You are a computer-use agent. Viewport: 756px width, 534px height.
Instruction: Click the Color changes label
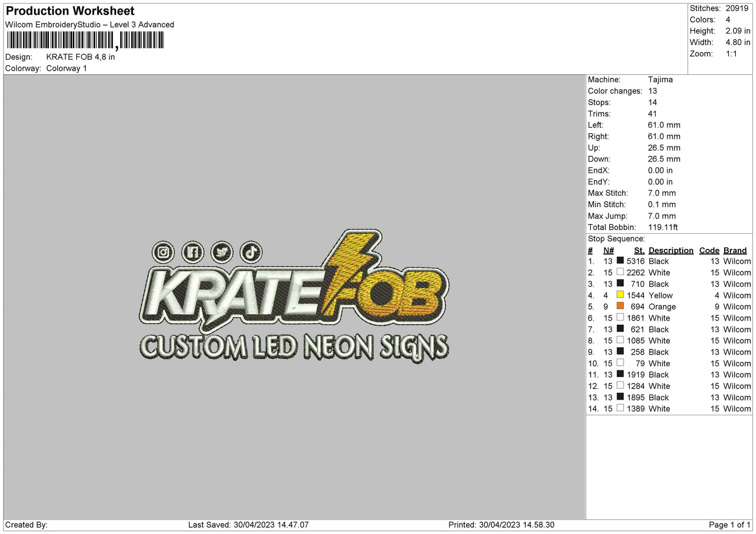615,91
